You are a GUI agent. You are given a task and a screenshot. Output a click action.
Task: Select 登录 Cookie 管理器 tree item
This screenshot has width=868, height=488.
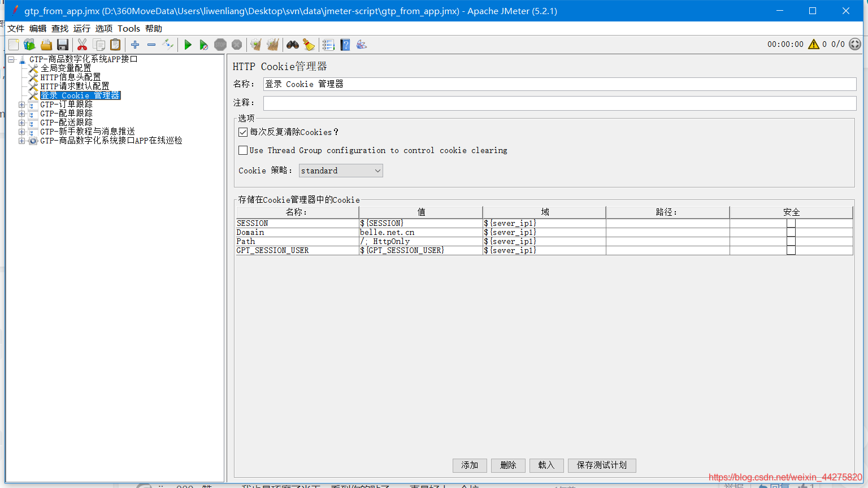[x=80, y=95]
